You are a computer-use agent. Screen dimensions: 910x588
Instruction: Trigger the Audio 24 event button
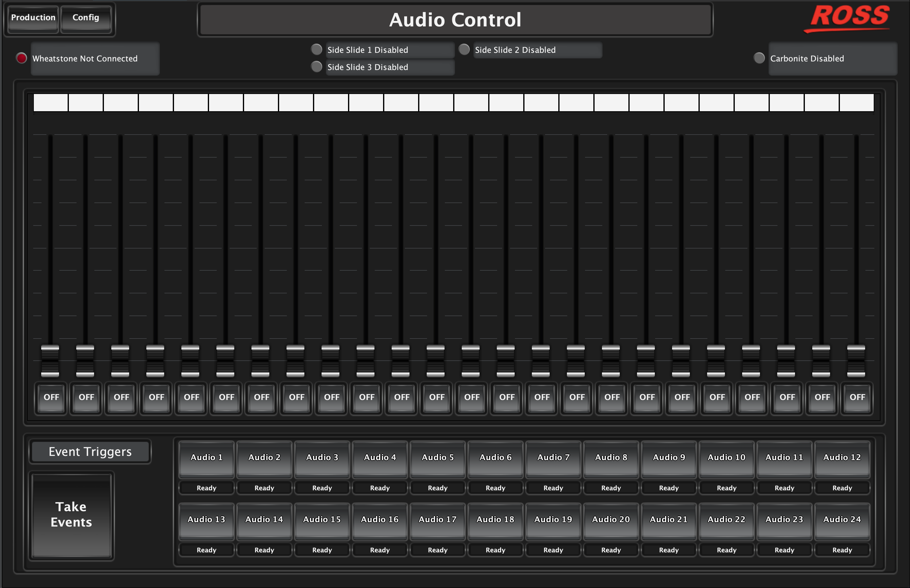[x=842, y=520]
